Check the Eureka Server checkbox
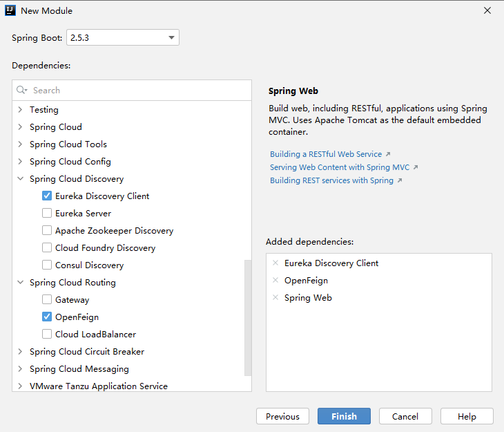This screenshot has width=504, height=432. (x=47, y=213)
